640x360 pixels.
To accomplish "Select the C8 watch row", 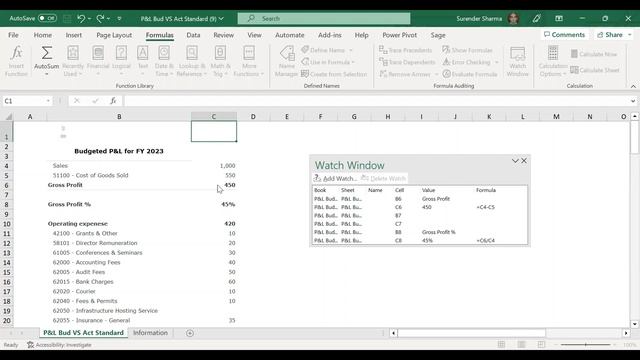I will point(420,240).
